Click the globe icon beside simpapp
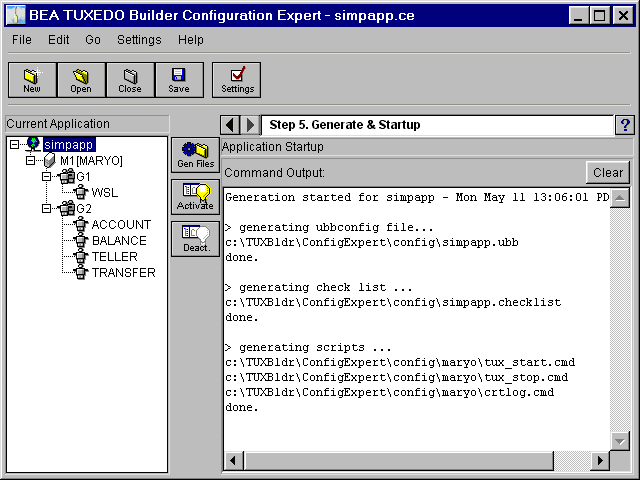Screen dimensions: 640x480 (33, 144)
